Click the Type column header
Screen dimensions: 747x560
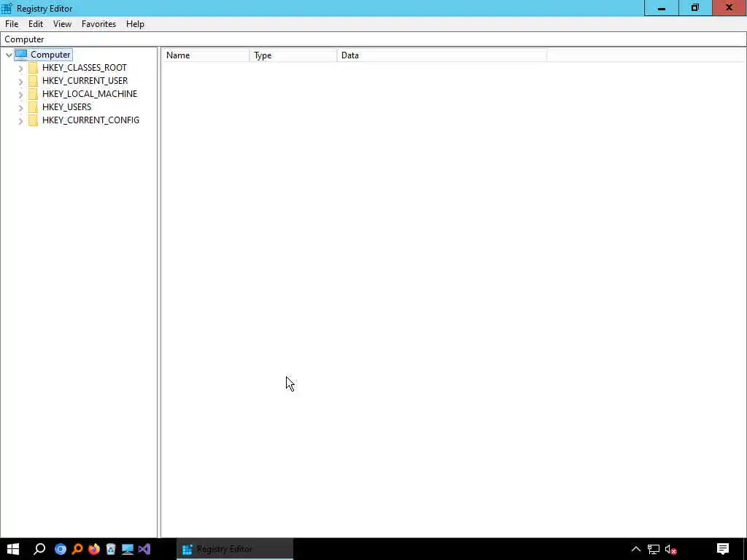tap(293, 55)
